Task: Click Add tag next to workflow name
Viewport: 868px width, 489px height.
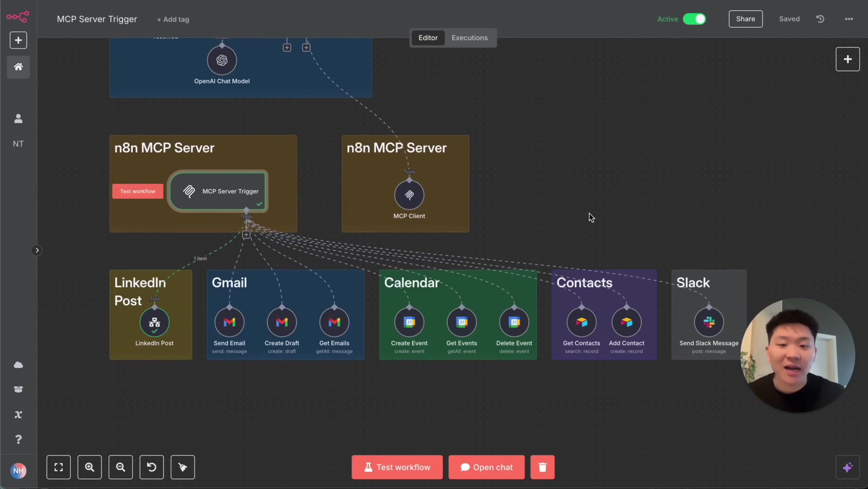Action: (x=173, y=19)
